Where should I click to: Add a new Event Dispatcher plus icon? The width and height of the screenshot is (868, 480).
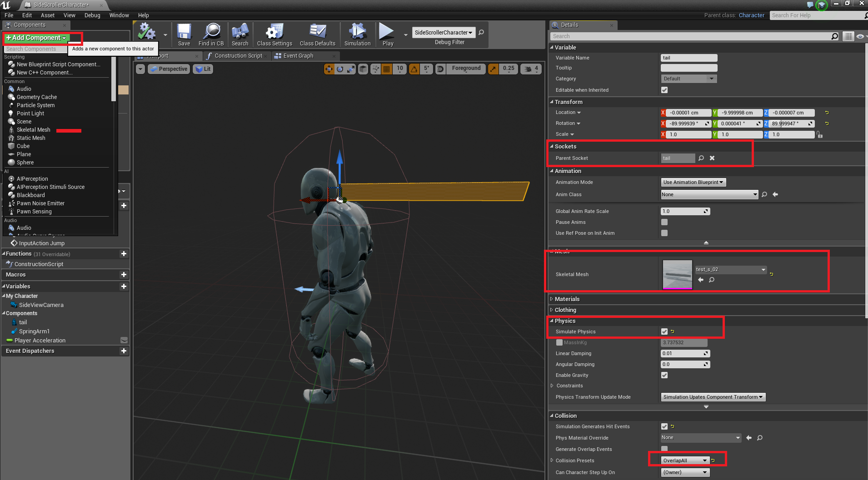[124, 351]
